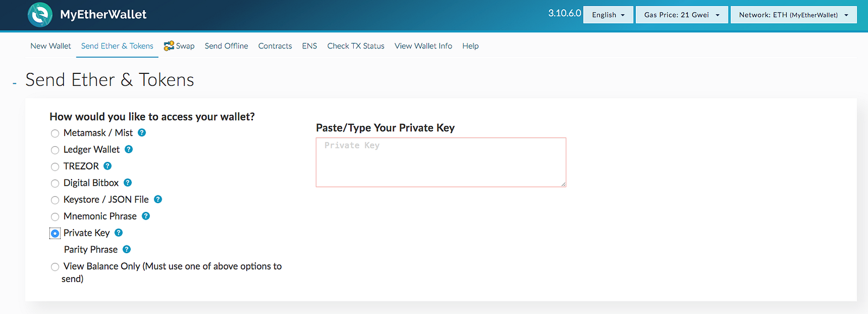Go to View Wallet Info

(423, 46)
